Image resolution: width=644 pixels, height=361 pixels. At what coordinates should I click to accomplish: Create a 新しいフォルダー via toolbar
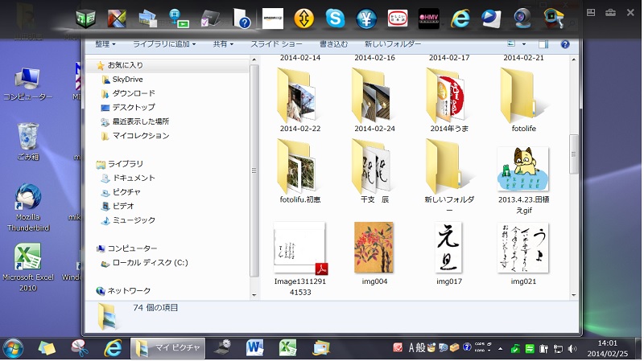(393, 44)
